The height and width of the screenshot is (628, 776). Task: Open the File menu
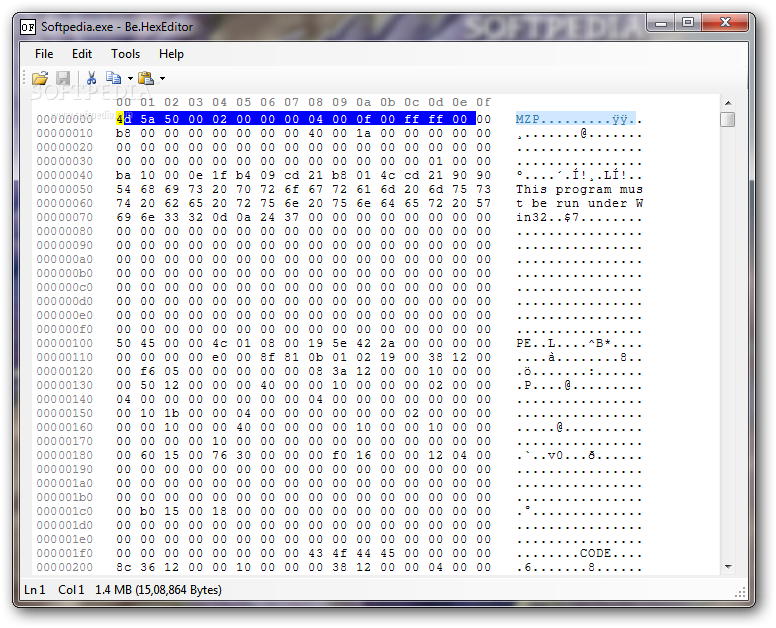pyautogui.click(x=44, y=53)
